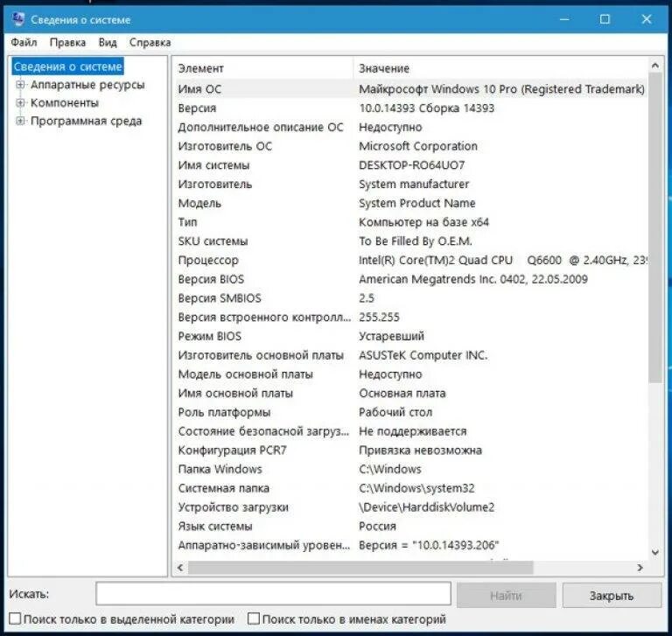Minimize the Сведения о системе window
This screenshot has width=672, height=636.
564,19
